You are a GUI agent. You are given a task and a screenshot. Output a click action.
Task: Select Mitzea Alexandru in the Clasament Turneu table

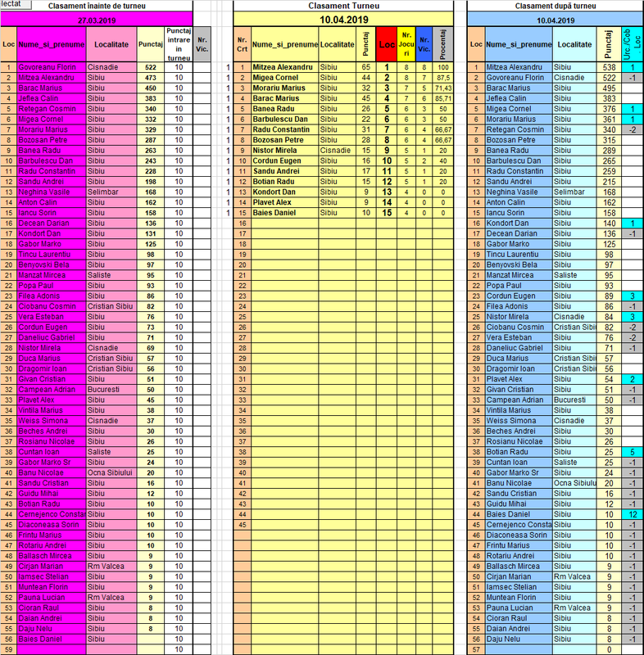(x=284, y=67)
